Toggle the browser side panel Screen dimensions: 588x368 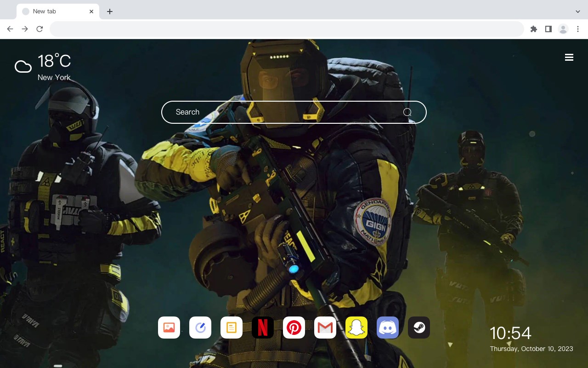(x=548, y=29)
